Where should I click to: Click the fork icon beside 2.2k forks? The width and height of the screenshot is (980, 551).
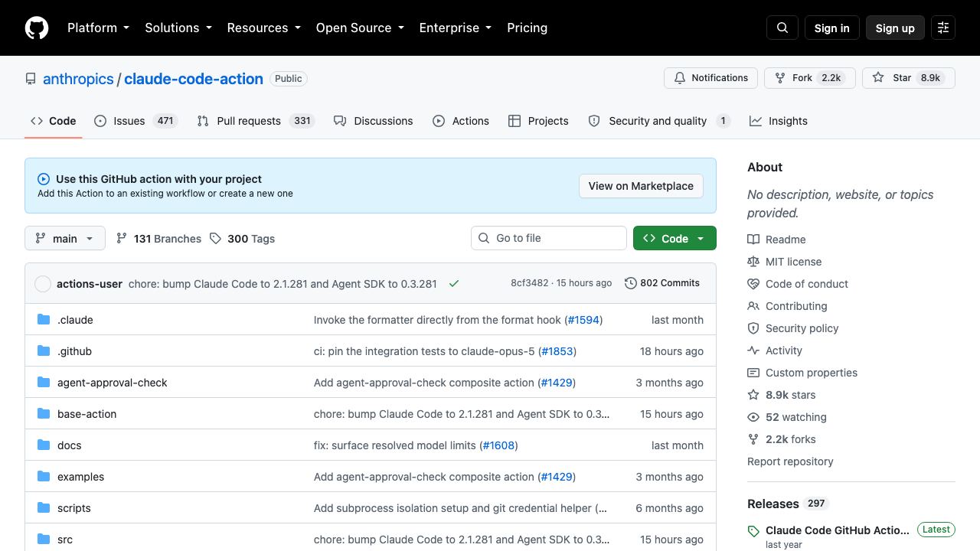pos(753,439)
